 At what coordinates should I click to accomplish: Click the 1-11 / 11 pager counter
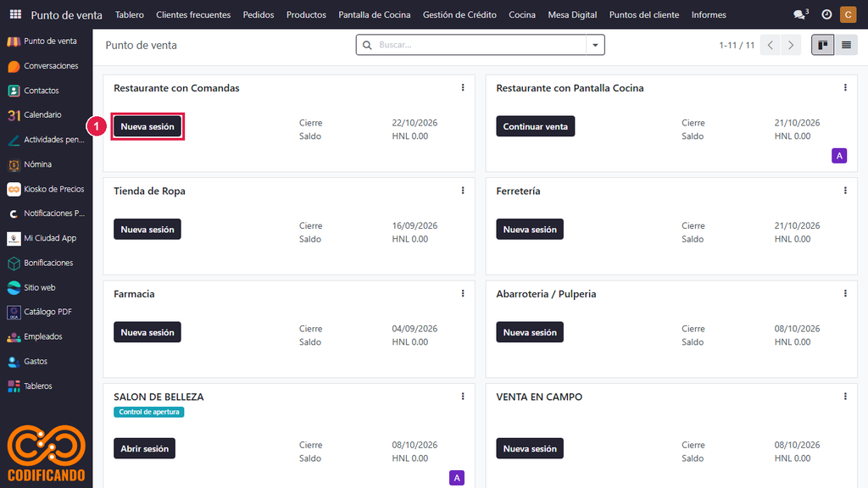coord(737,46)
